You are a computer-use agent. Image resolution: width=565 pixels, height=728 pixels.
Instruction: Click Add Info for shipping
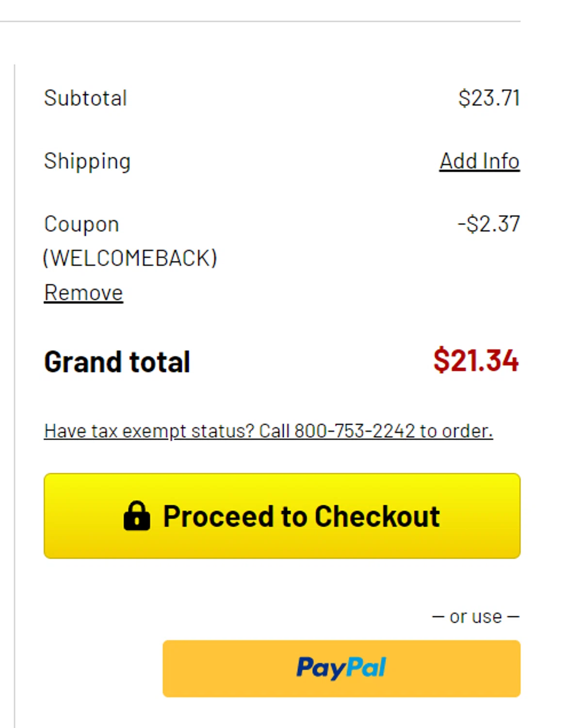coord(479,161)
